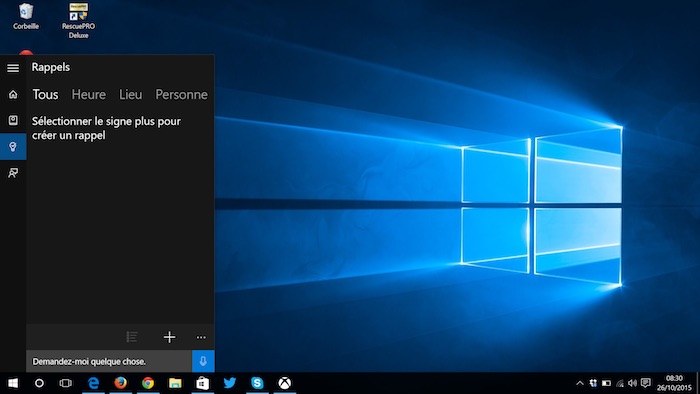Click the Dropbox tray icon
This screenshot has height=394, width=700.
coord(593,383)
